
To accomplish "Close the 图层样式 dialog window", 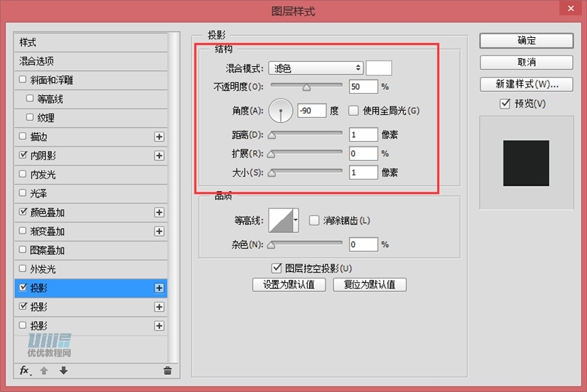I will coord(571,8).
